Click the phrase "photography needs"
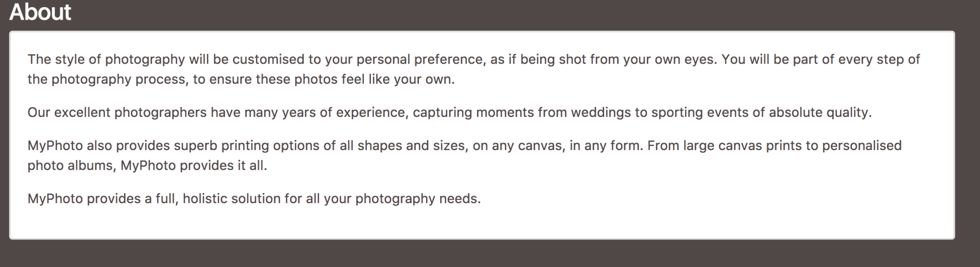This screenshot has height=267, width=980. [418, 199]
